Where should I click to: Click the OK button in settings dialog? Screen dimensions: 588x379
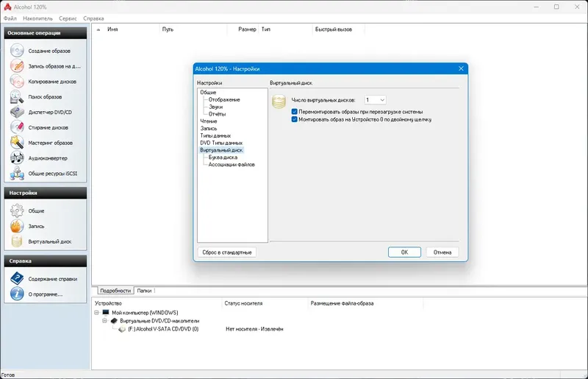click(x=404, y=252)
